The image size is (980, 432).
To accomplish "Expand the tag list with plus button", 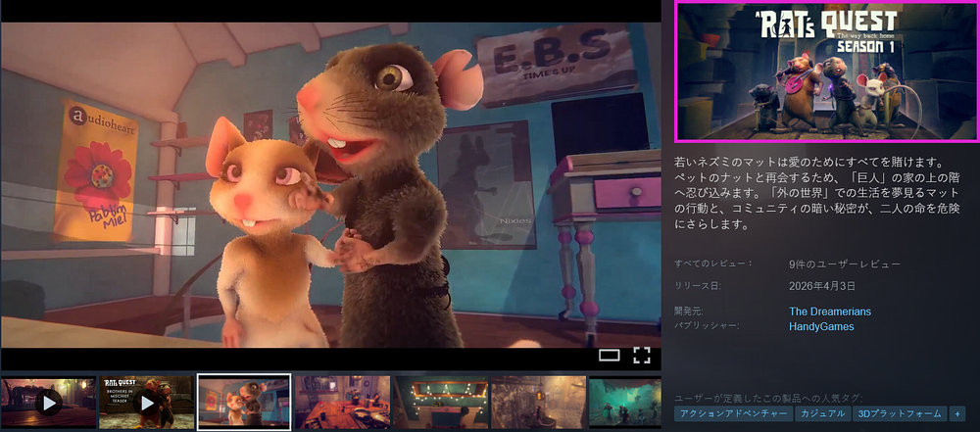I will [x=957, y=414].
